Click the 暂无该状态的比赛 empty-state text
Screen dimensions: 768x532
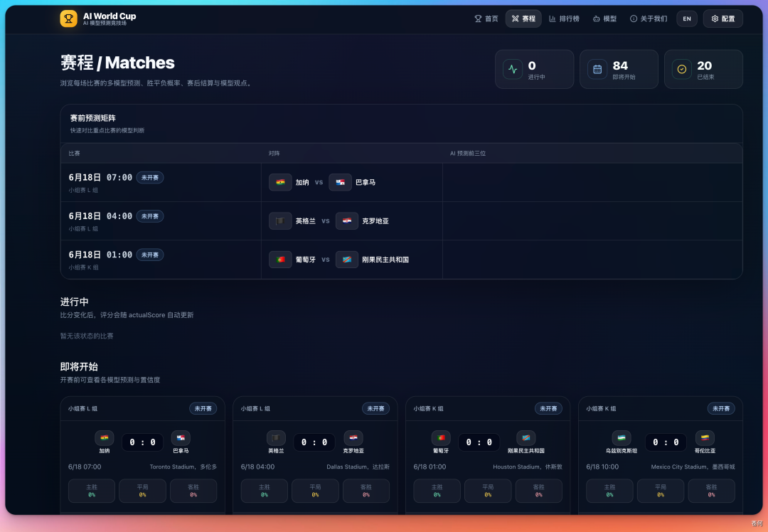tap(87, 336)
